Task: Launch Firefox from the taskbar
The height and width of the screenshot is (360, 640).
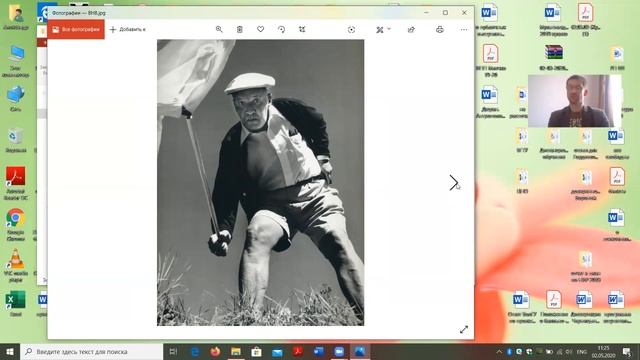Action: tap(216, 351)
